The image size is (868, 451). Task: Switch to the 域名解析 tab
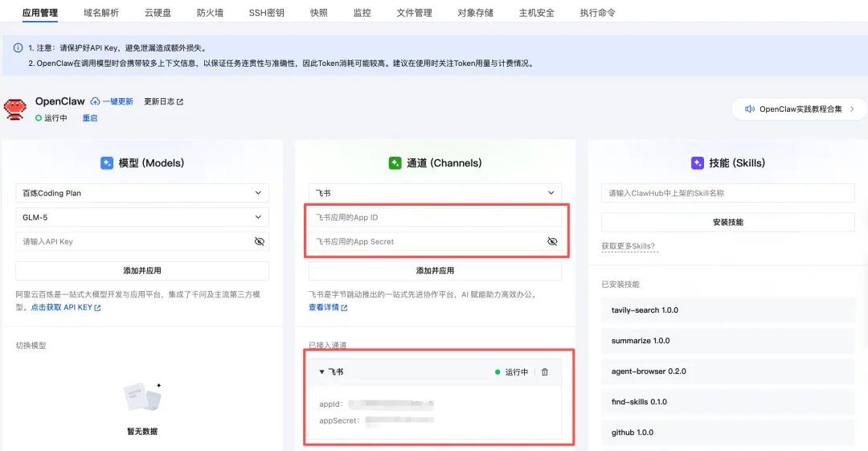(101, 13)
